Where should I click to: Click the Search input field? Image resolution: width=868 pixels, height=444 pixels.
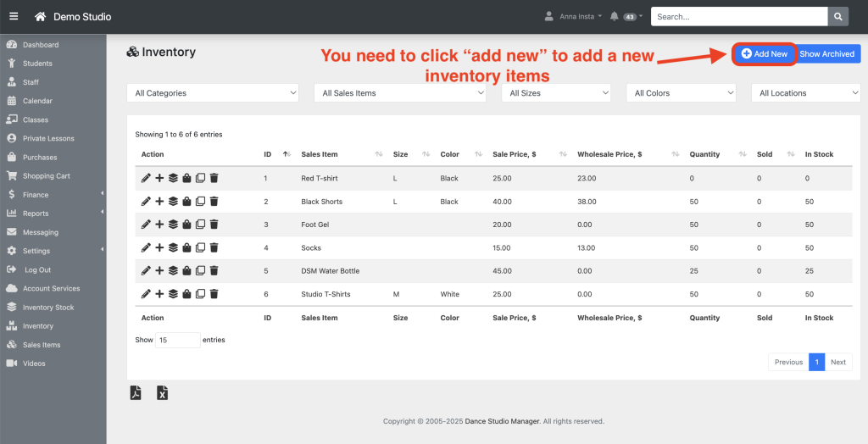pyautogui.click(x=739, y=17)
